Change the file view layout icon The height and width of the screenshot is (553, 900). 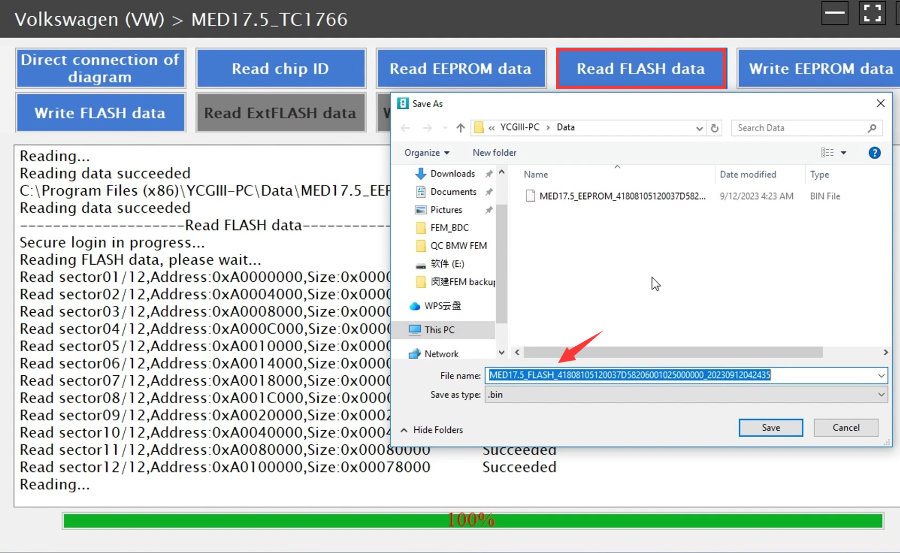[827, 153]
